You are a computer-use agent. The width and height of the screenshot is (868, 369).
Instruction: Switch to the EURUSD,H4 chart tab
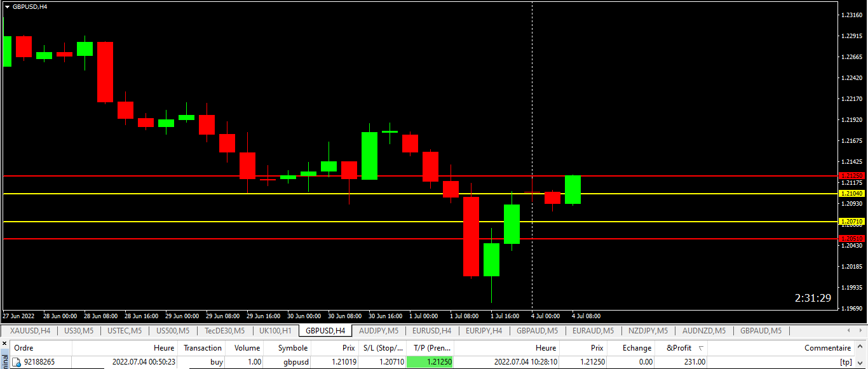(x=431, y=330)
